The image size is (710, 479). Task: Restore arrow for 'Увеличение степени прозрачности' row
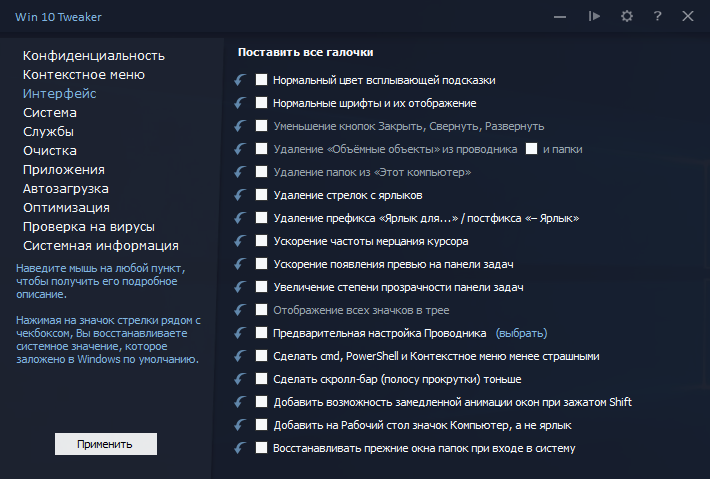click(x=240, y=287)
